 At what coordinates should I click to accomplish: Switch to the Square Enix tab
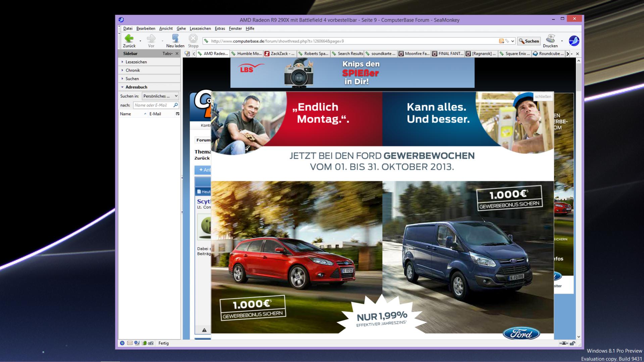(x=515, y=54)
